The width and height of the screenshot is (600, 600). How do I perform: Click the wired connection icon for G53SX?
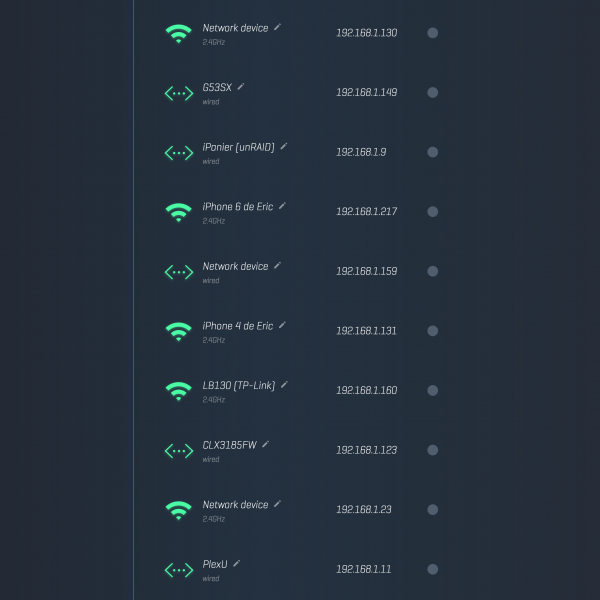178,93
